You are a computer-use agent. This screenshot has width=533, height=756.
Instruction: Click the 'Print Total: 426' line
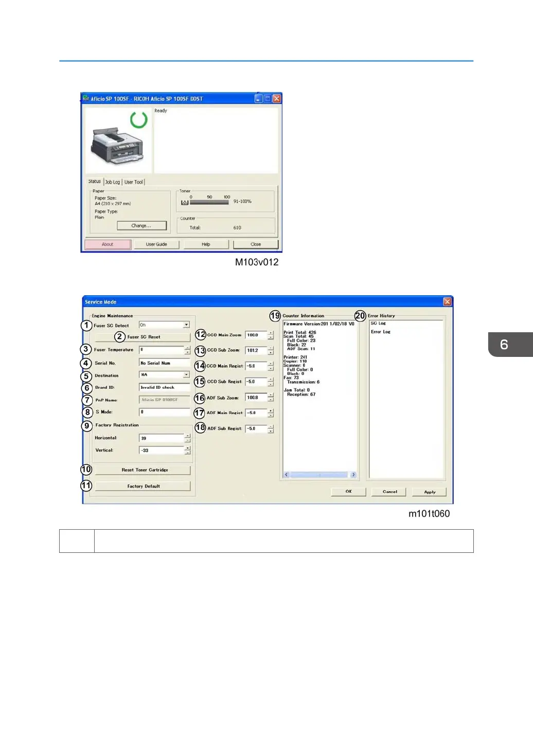pos(300,332)
